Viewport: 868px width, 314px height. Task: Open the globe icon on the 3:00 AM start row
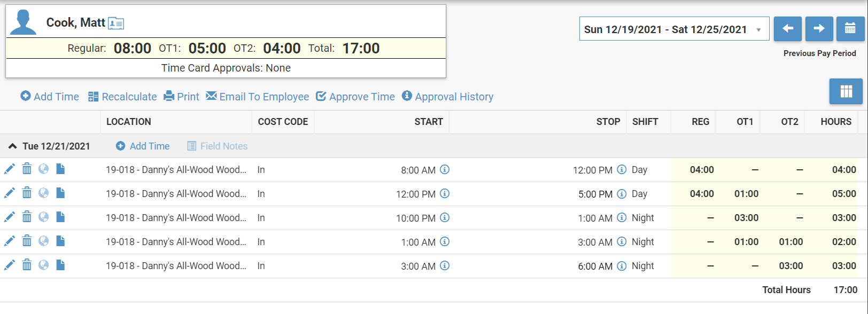click(x=44, y=265)
